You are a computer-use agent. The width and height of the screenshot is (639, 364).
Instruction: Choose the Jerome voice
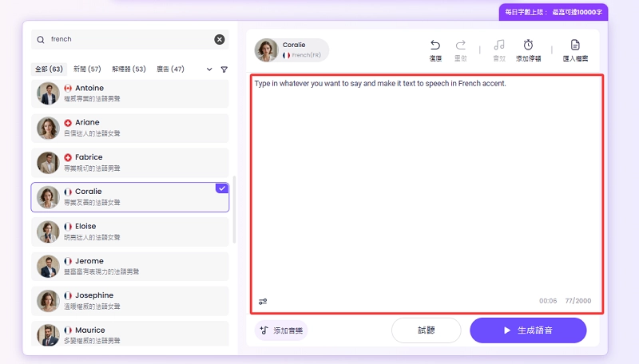point(129,267)
